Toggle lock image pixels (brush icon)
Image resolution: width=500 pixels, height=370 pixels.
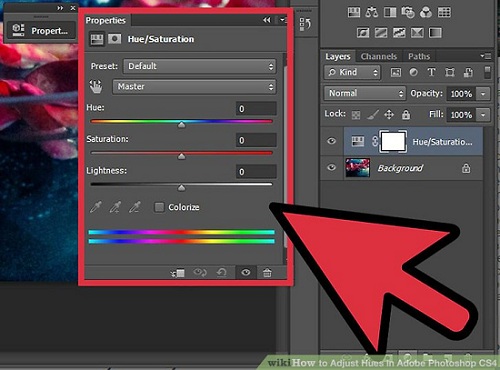[373, 115]
